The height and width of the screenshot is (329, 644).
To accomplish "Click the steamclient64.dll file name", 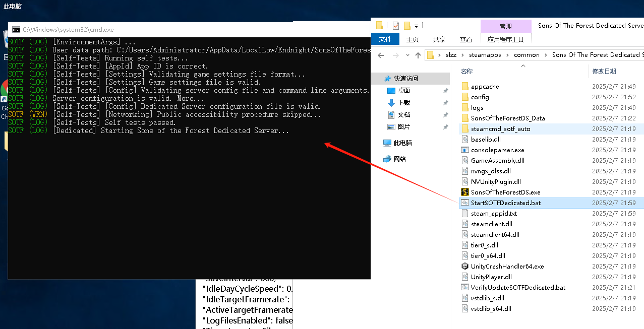I will coord(495,235).
